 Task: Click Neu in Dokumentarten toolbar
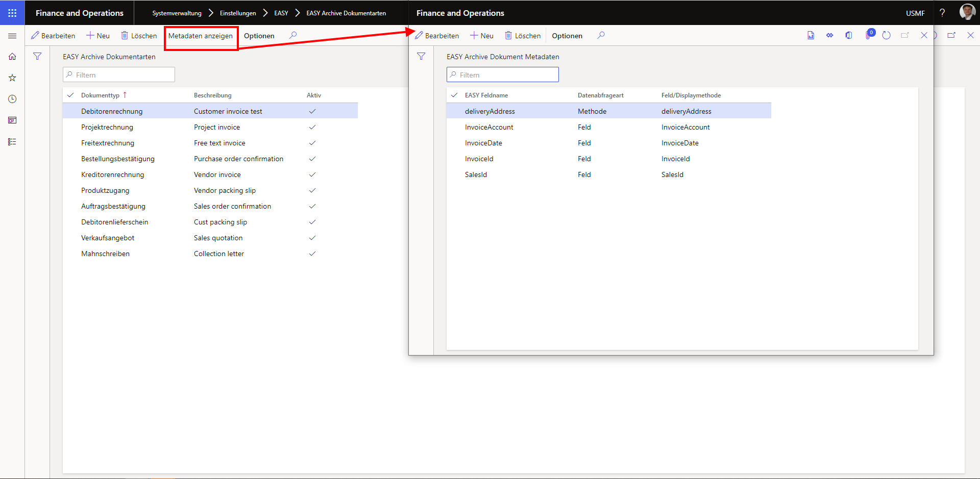(x=98, y=36)
